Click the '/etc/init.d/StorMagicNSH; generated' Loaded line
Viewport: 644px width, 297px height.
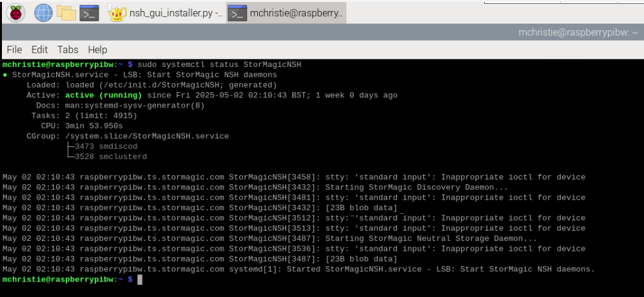click(152, 85)
